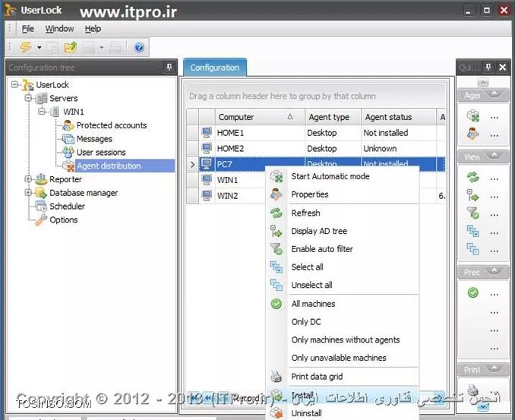The image size is (515, 420).
Task: Click the lightning bolt connect toolbar icon
Action: point(25,47)
